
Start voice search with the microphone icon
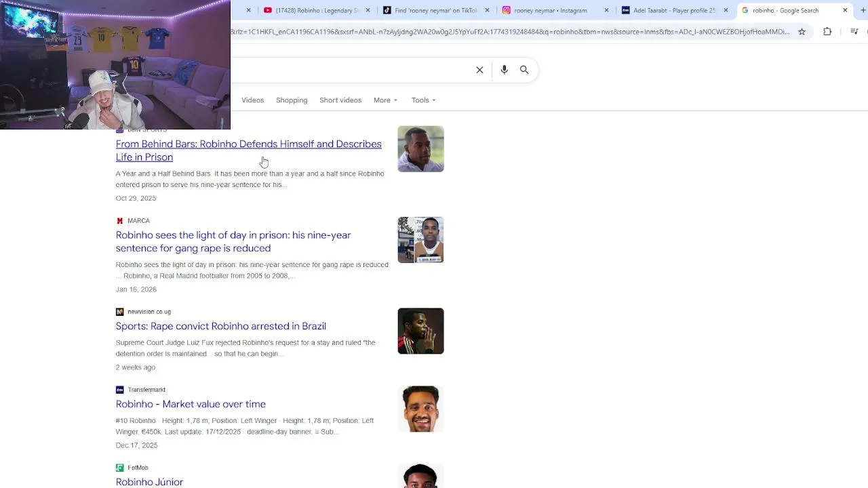504,70
